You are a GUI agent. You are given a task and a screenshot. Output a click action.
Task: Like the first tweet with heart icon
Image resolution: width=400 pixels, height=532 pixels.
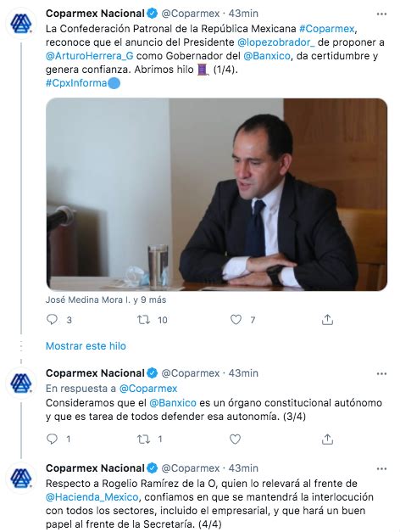pyautogui.click(x=236, y=319)
